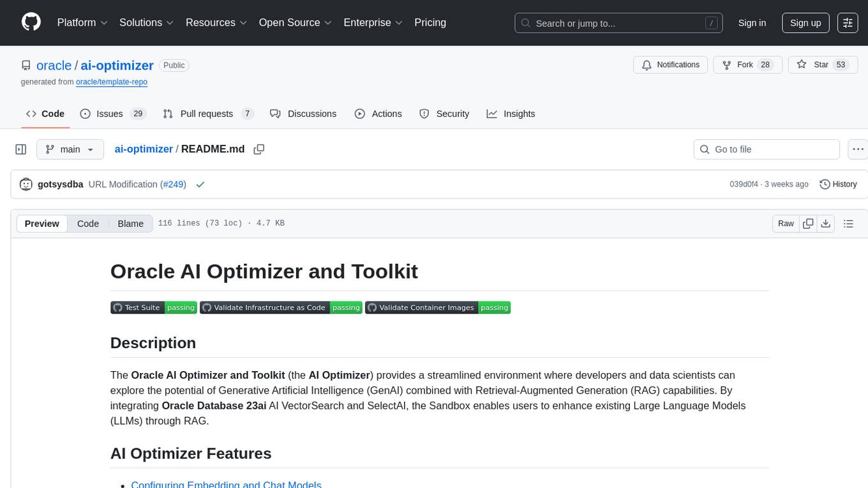Viewport: 868px width, 488px height.
Task: Open the gotsysdba author link
Action: click(x=61, y=184)
